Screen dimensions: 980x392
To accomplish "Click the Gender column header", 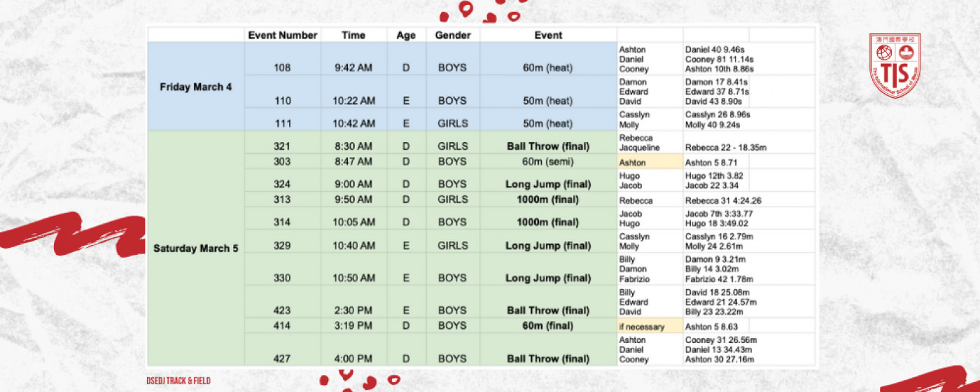I will tap(452, 35).
